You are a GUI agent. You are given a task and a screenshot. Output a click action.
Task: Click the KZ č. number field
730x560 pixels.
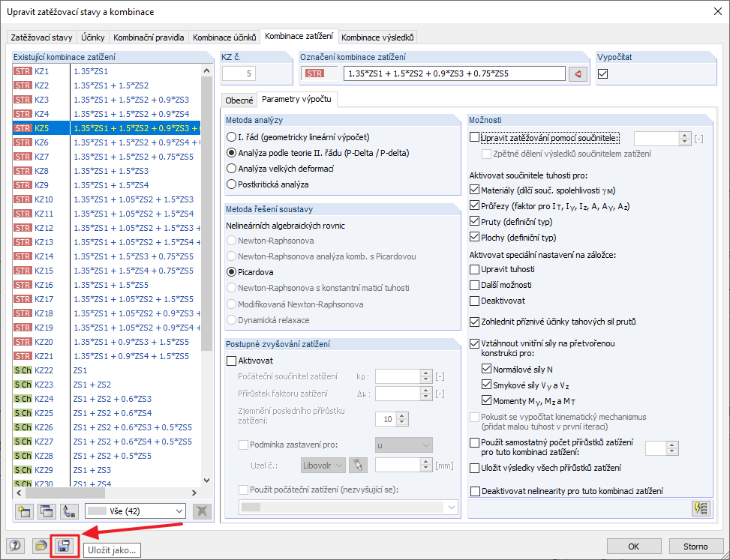tap(239, 73)
